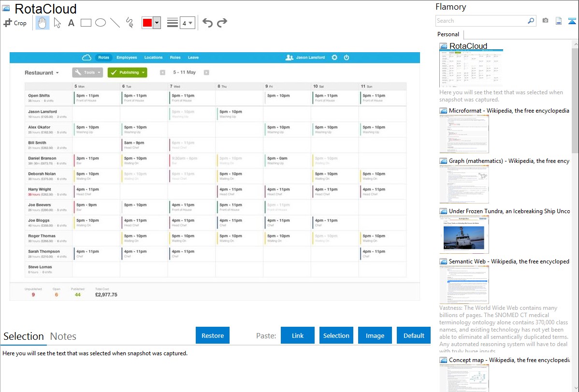Select the freehand scribble tool
579x392 pixels.
pyautogui.click(x=130, y=23)
